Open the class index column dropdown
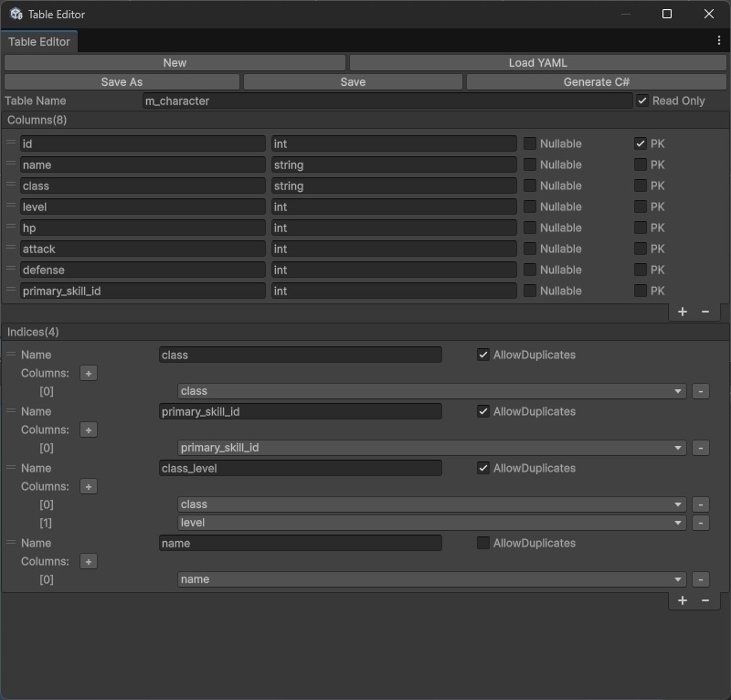 431,391
